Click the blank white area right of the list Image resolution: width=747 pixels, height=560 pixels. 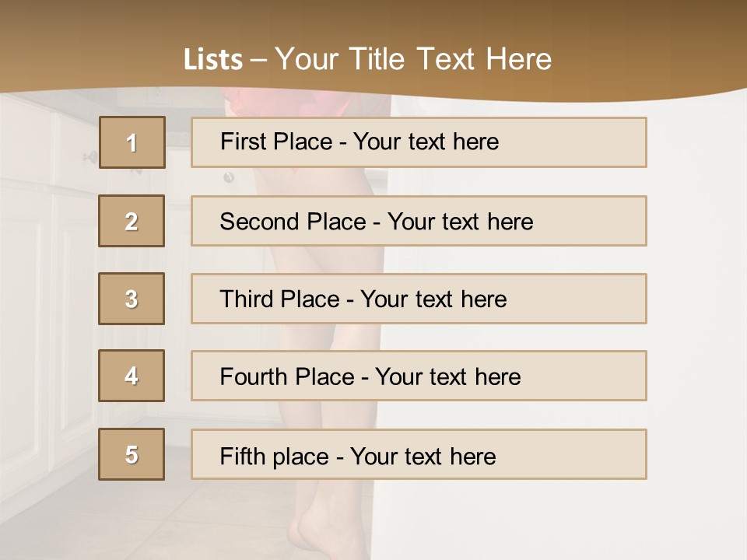(696, 311)
